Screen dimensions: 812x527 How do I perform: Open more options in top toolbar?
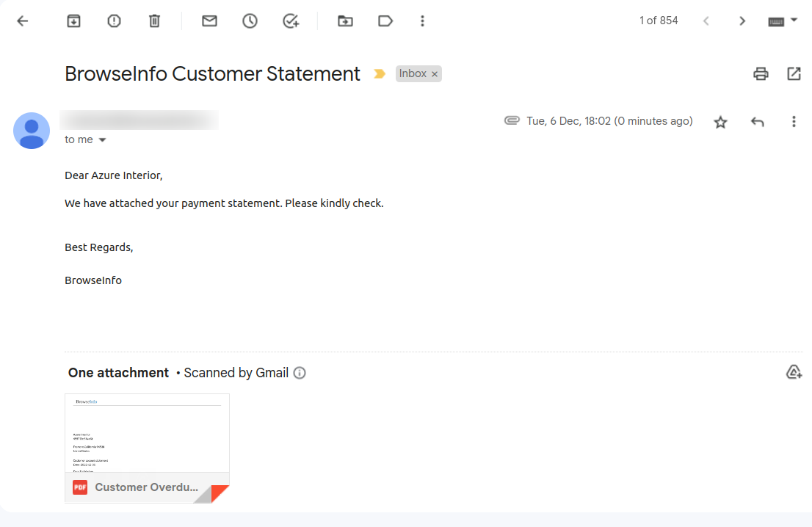coord(423,21)
